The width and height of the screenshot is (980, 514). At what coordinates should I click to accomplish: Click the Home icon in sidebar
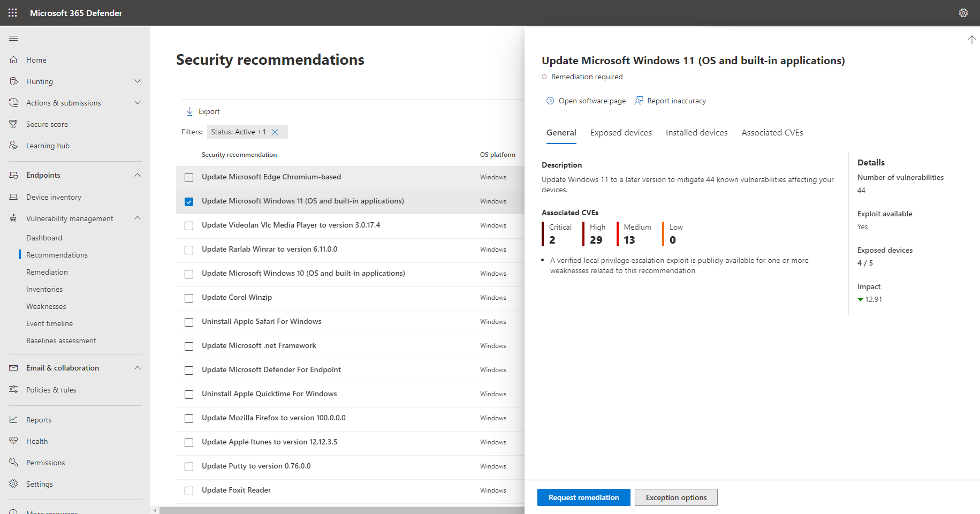(13, 60)
